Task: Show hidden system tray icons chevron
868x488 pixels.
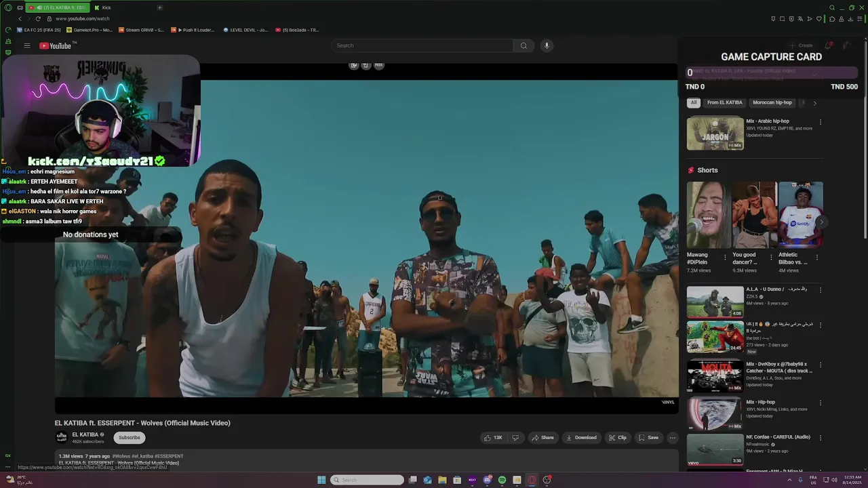Action: [789, 480]
